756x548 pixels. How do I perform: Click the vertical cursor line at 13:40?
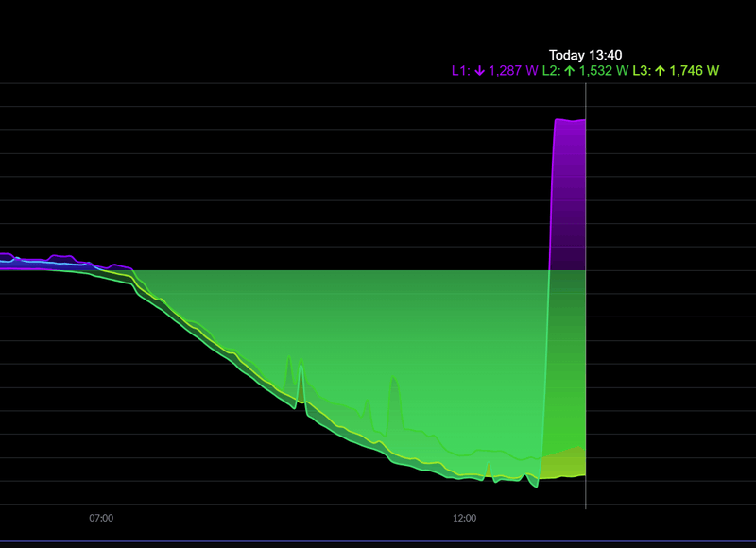point(586,296)
